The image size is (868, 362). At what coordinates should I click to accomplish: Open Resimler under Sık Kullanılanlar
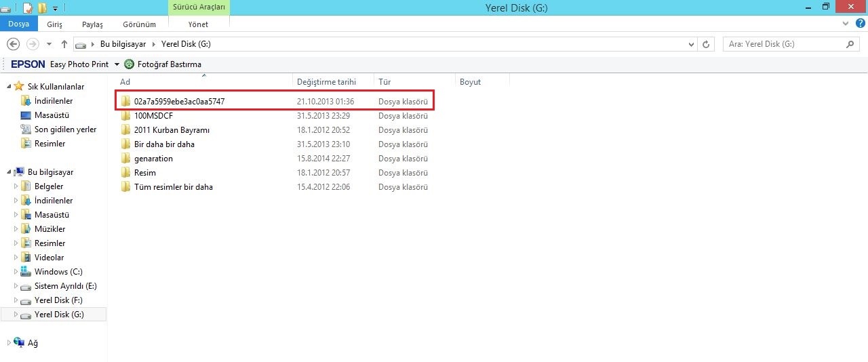[x=50, y=144]
